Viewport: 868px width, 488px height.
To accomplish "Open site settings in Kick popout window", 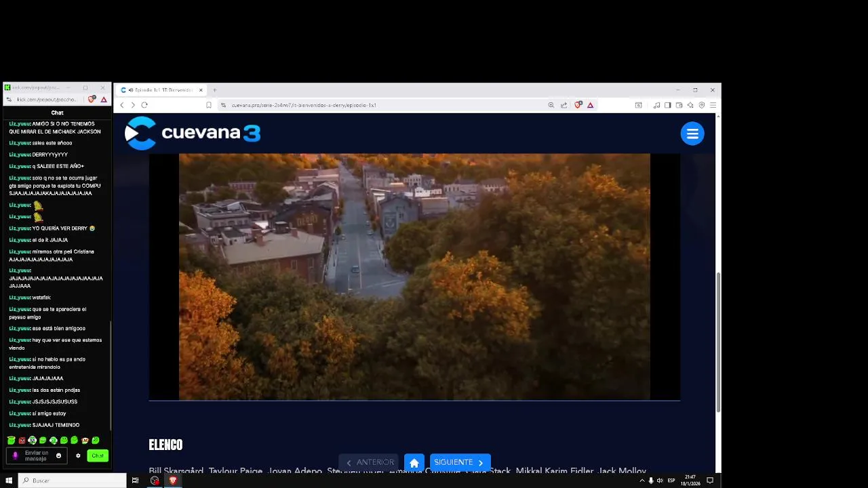I will (9, 100).
